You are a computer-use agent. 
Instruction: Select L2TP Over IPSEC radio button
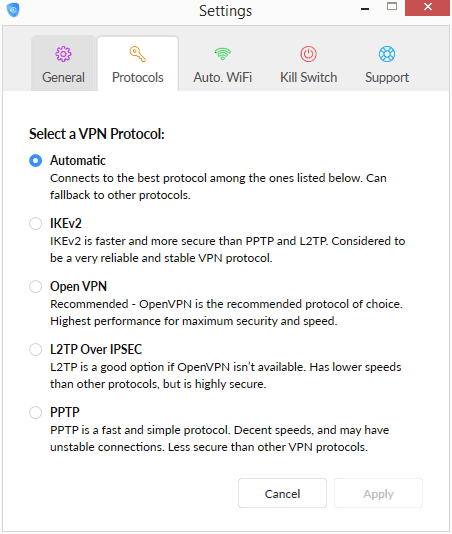[35, 349]
